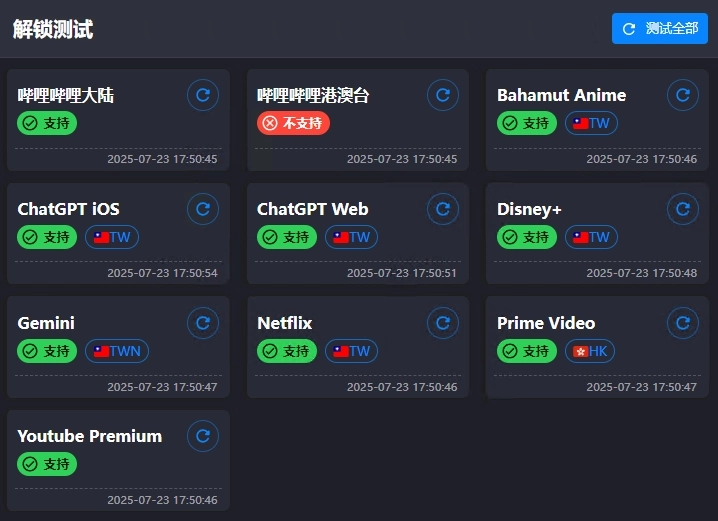This screenshot has width=718, height=521.
Task: Click the Youtube Premium title
Action: coord(90,436)
